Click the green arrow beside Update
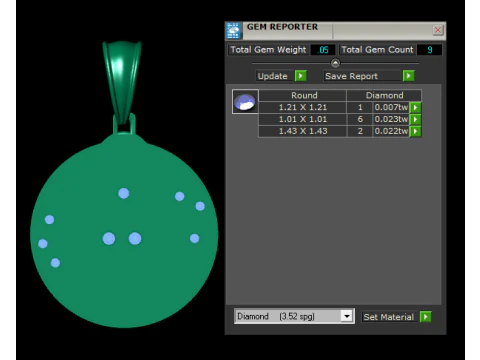The width and height of the screenshot is (480, 360). 301,76
